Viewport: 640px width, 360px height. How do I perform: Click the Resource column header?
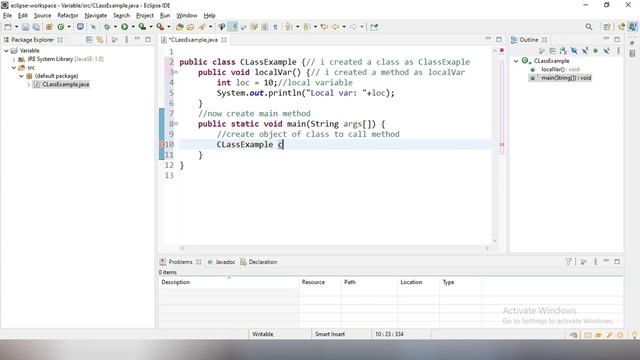[x=320, y=282]
